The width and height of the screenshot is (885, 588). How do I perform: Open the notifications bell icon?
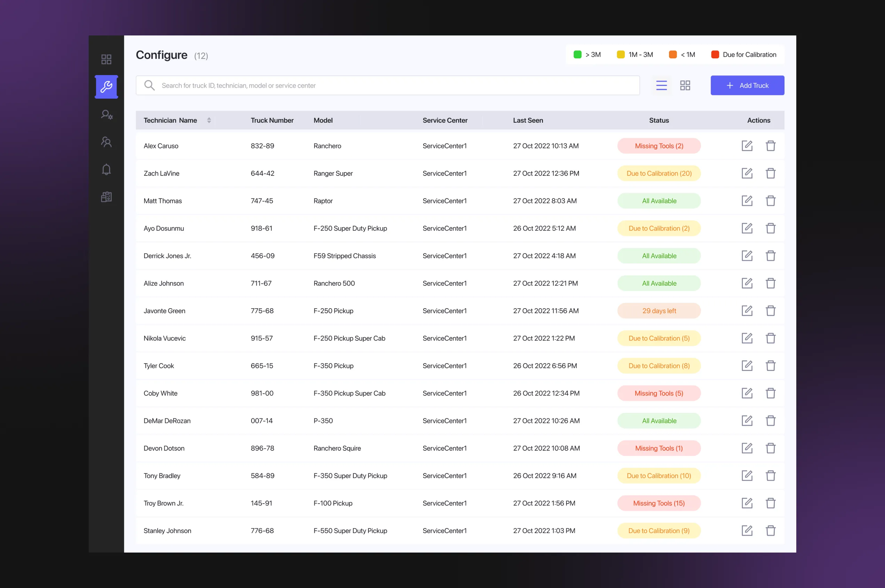click(x=106, y=170)
